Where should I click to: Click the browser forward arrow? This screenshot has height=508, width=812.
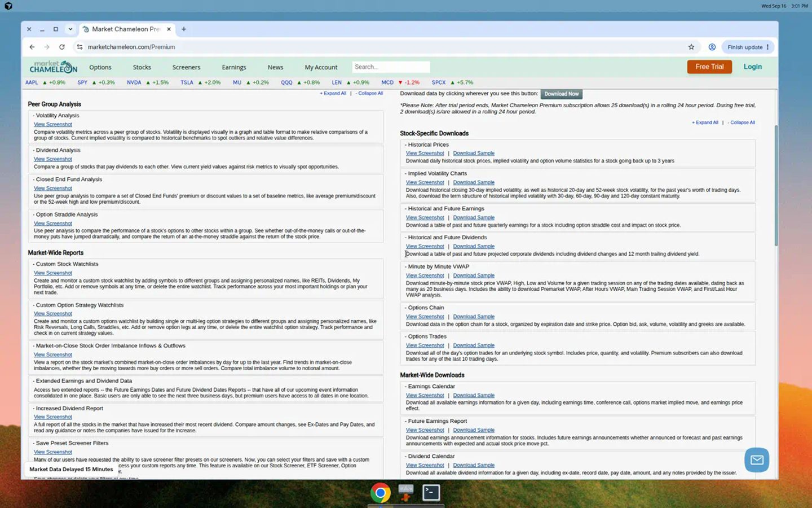pyautogui.click(x=47, y=47)
